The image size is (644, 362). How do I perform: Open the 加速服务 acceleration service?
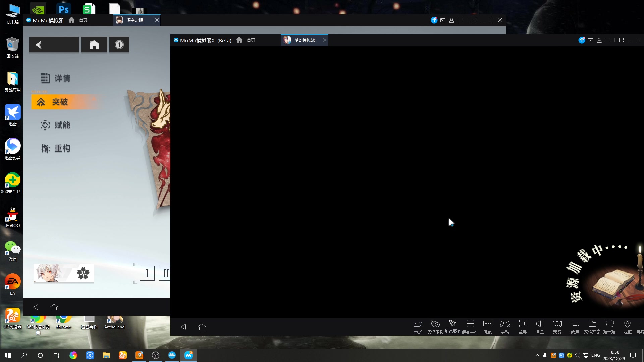(452, 326)
